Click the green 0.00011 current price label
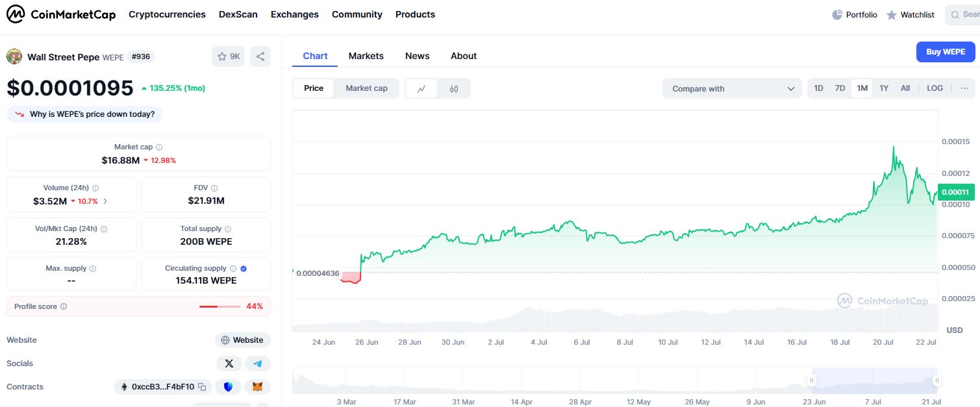This screenshot has height=407, width=980. click(x=956, y=192)
